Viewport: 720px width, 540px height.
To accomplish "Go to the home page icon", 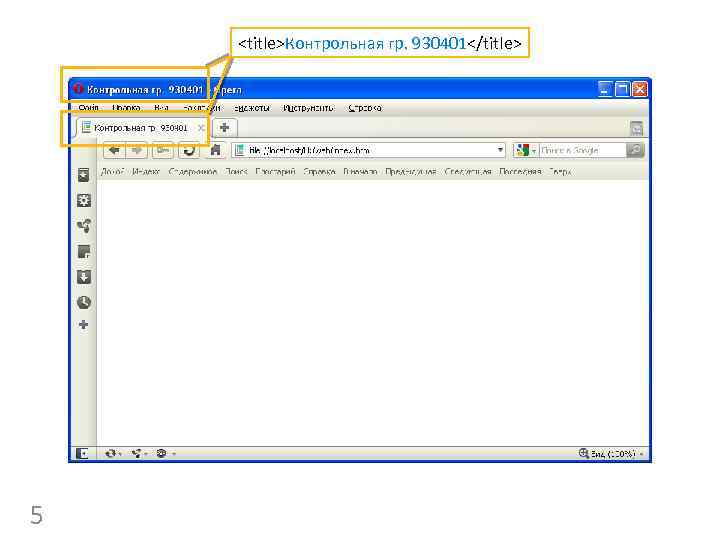I will tap(215, 150).
